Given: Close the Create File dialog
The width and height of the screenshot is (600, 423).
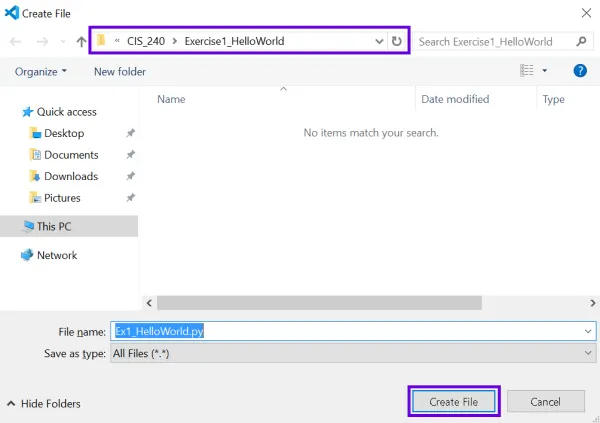Looking at the screenshot, I should (x=586, y=13).
